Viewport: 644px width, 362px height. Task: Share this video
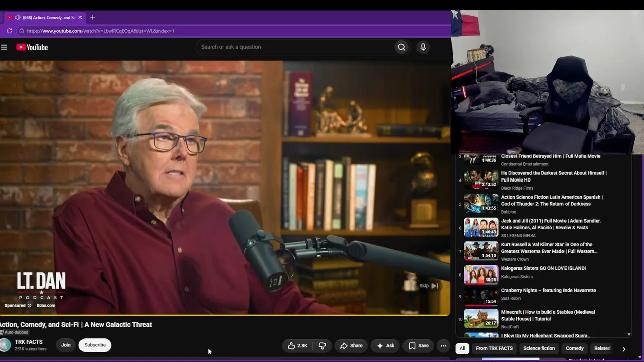click(351, 346)
